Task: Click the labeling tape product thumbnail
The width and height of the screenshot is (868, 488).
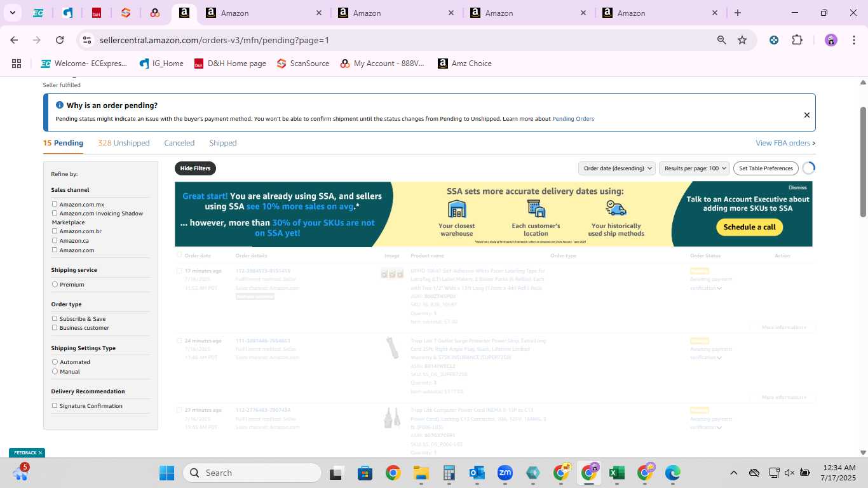Action: coord(392,274)
